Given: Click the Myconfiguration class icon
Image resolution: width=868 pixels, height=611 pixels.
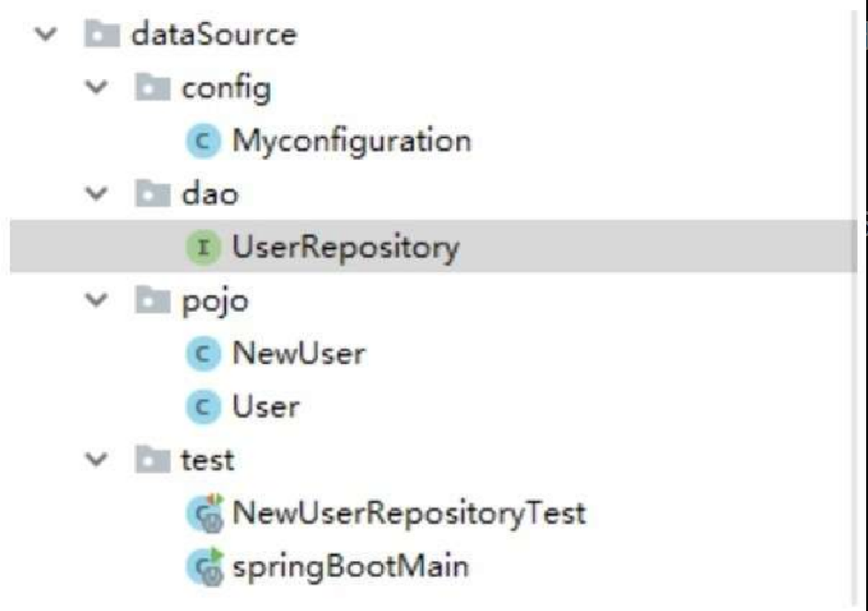Looking at the screenshot, I should click(203, 141).
